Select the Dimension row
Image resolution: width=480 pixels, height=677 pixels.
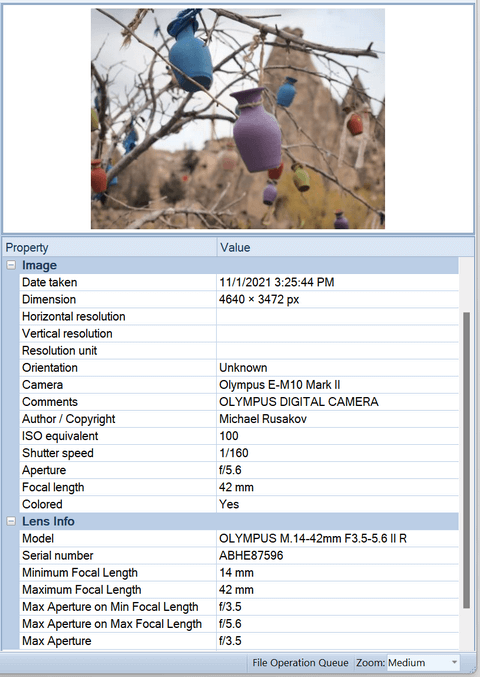[x=240, y=299]
